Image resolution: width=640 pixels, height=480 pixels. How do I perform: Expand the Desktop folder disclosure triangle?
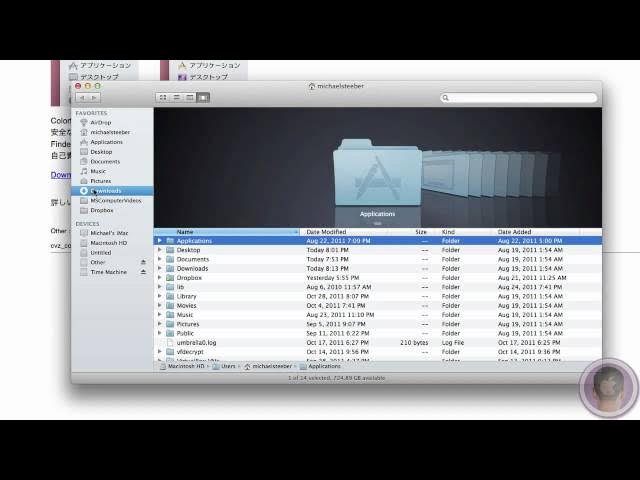[159, 250]
